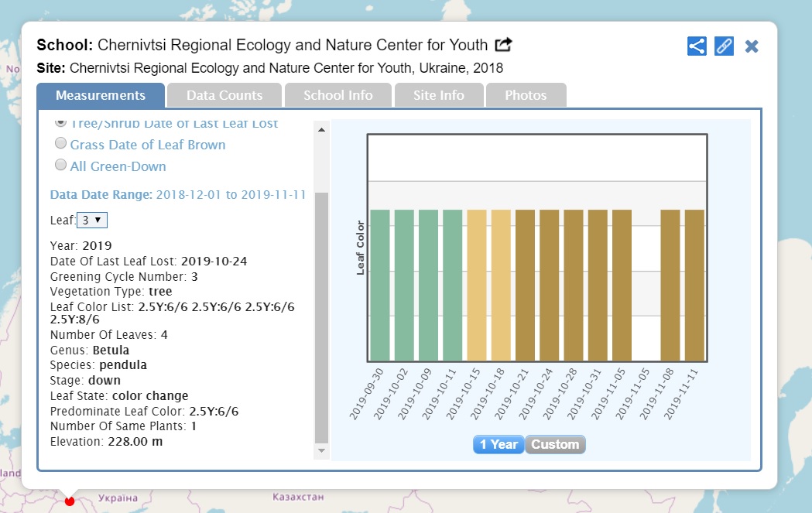Switch to the Site Info tab
The width and height of the screenshot is (812, 513).
coord(439,96)
